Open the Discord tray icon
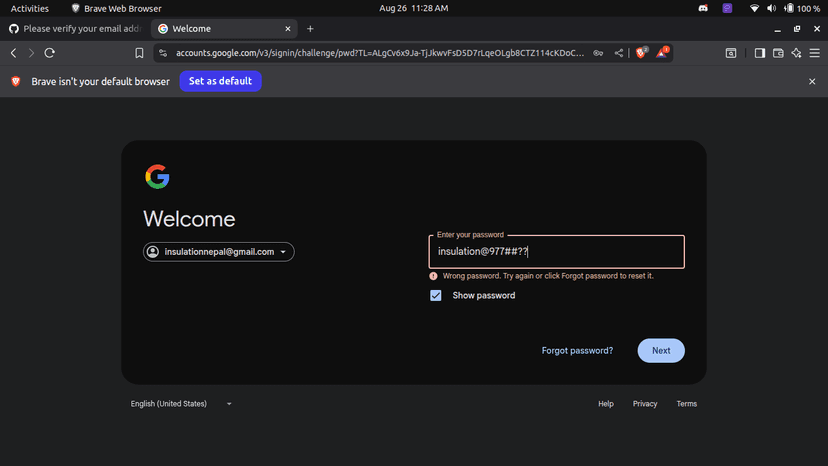The image size is (828, 466). pyautogui.click(x=704, y=8)
